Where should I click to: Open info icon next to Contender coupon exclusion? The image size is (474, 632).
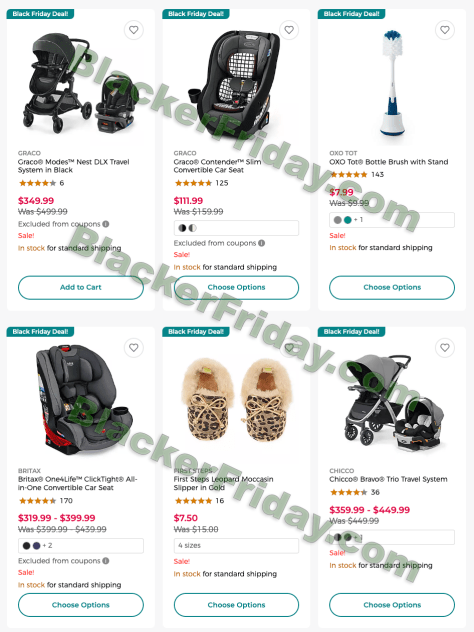point(262,243)
